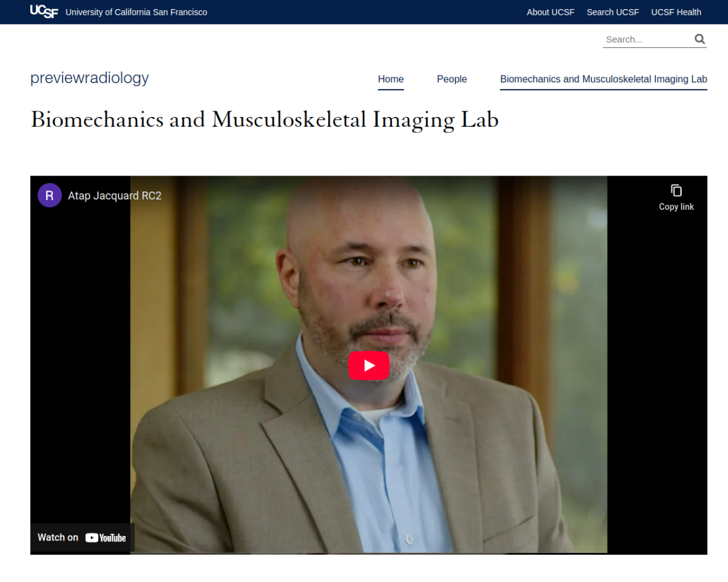Click the previewradiology site name
The height and width of the screenshot is (582, 728).
click(x=89, y=78)
